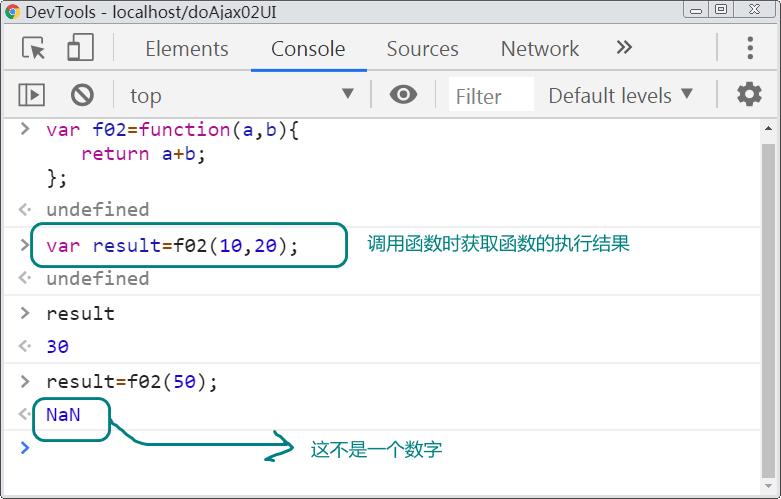Clear the console with the ban icon
This screenshot has height=499, width=781.
click(x=82, y=95)
